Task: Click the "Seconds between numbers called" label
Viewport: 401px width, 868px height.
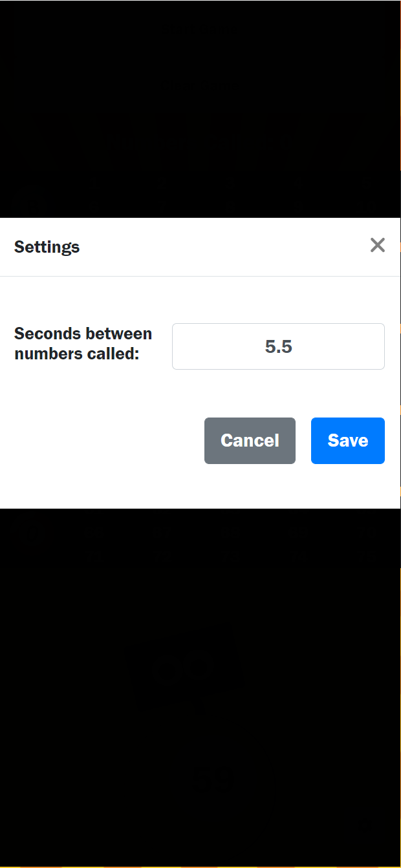Action: coord(83,344)
